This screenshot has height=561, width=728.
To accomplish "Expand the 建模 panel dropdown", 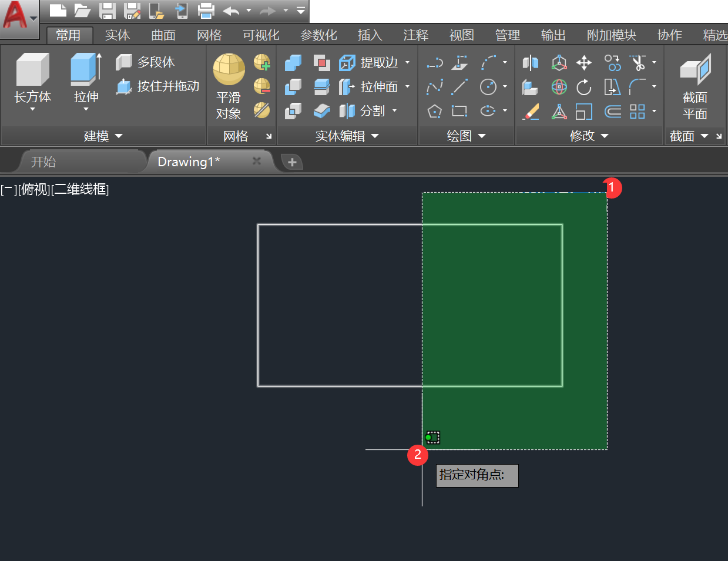I will tap(119, 136).
